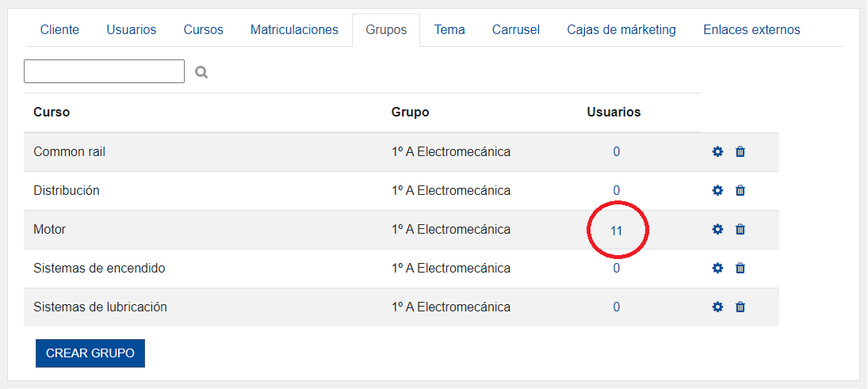Delete the Common rail group via trash icon
The image size is (868, 389).
point(740,151)
